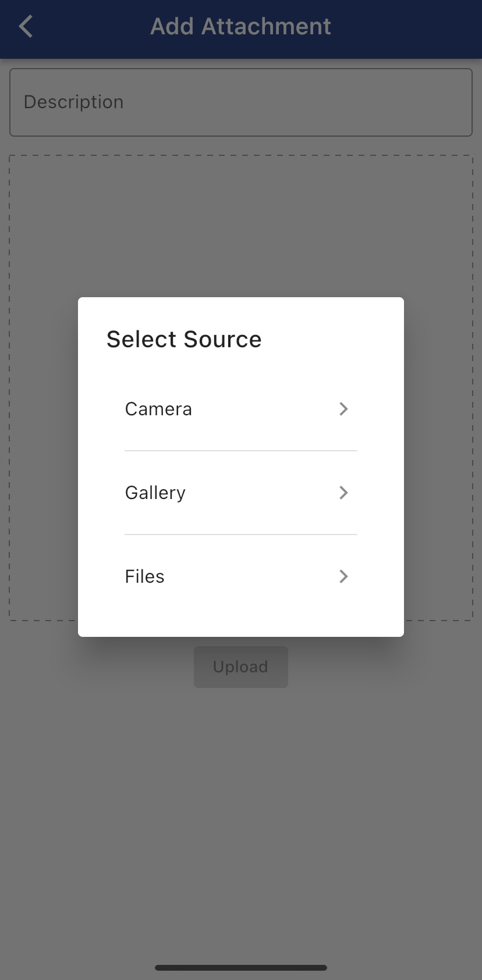Screen dimensions: 482x980
Task: Click the Select Source dialog title
Action: click(x=184, y=339)
